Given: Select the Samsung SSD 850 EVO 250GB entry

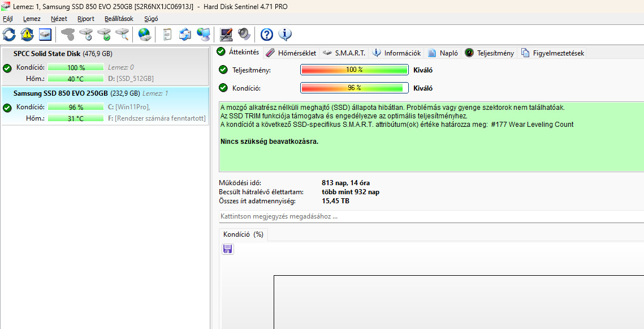Looking at the screenshot, I should 105,106.
